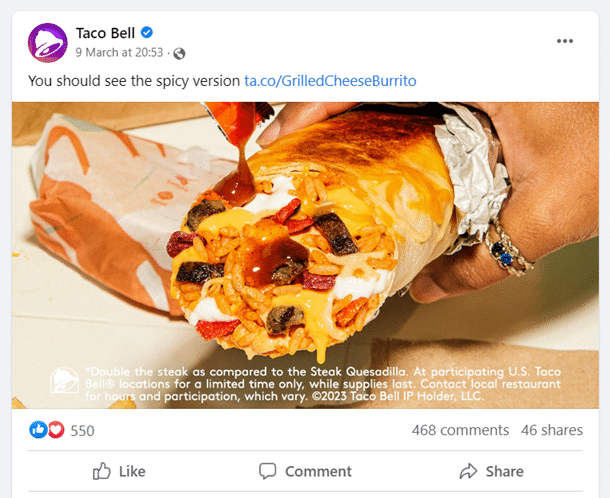Image resolution: width=610 pixels, height=498 pixels.
Task: View the 46 shares list
Action: [552, 430]
